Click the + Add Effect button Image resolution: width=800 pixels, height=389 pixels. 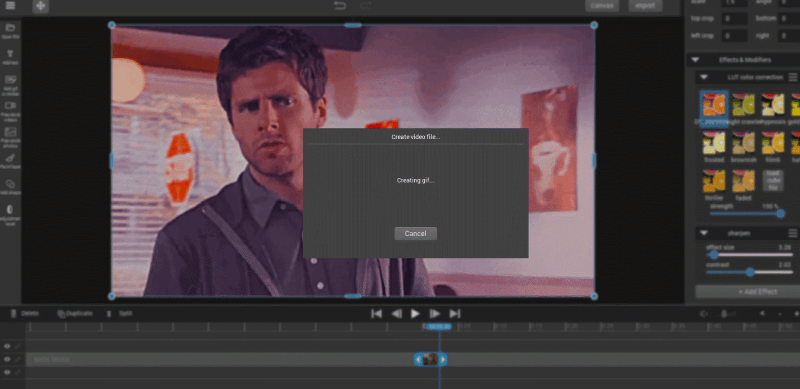(x=747, y=291)
